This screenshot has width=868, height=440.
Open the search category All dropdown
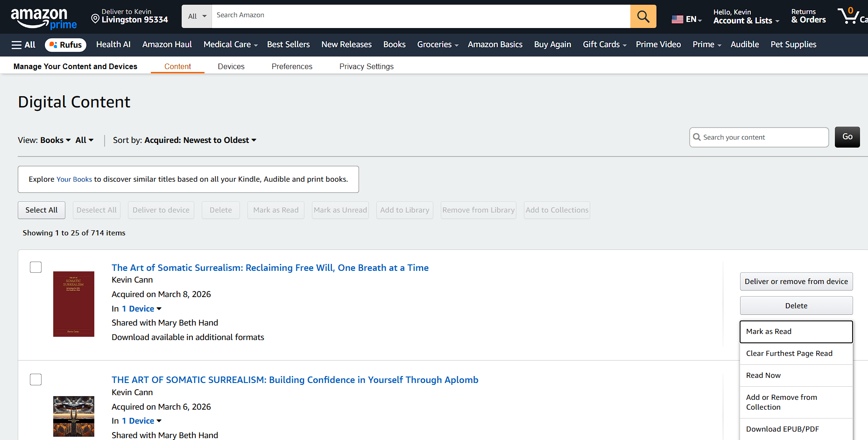(197, 16)
